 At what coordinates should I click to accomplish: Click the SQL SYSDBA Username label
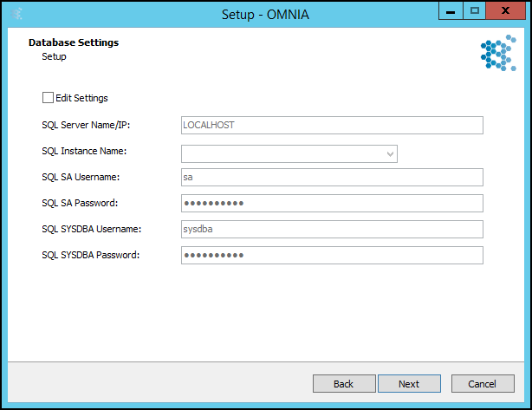[x=91, y=229]
